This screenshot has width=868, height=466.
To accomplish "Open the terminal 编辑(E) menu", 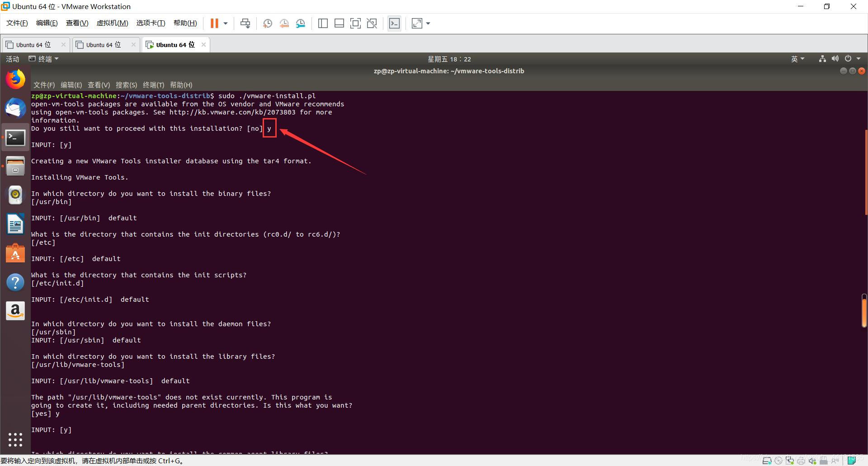I will point(71,85).
